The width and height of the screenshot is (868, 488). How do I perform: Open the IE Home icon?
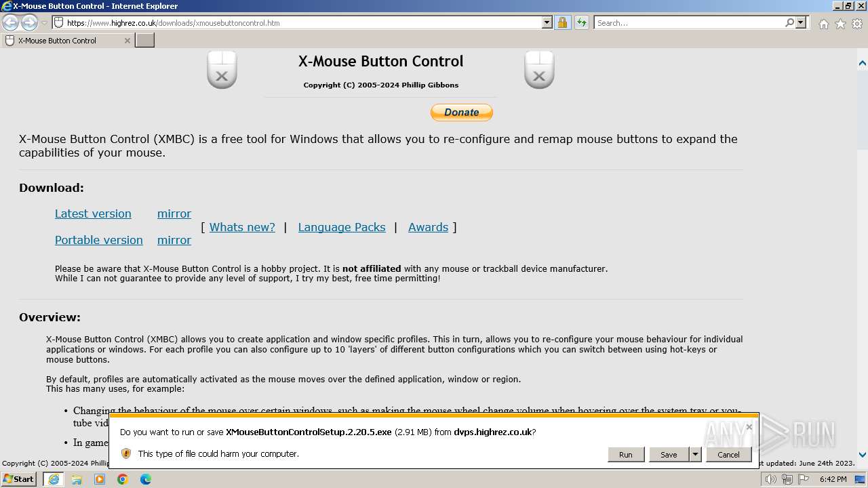[823, 24]
